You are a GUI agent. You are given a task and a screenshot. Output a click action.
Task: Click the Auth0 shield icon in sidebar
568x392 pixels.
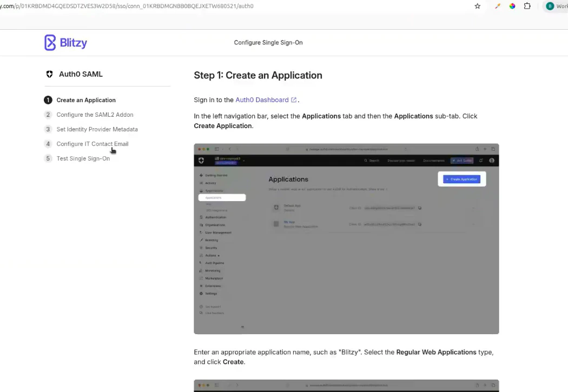pos(50,74)
